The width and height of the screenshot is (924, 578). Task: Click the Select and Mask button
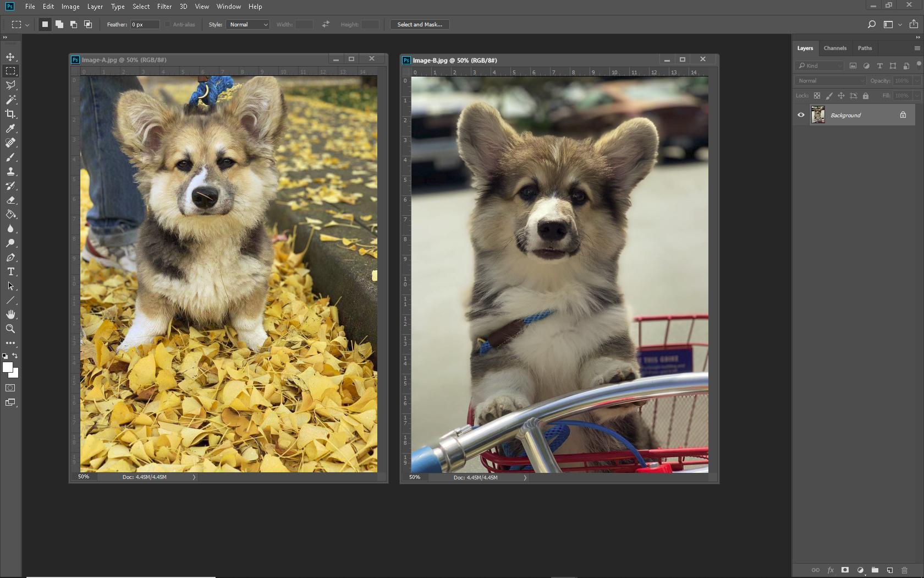click(x=420, y=24)
